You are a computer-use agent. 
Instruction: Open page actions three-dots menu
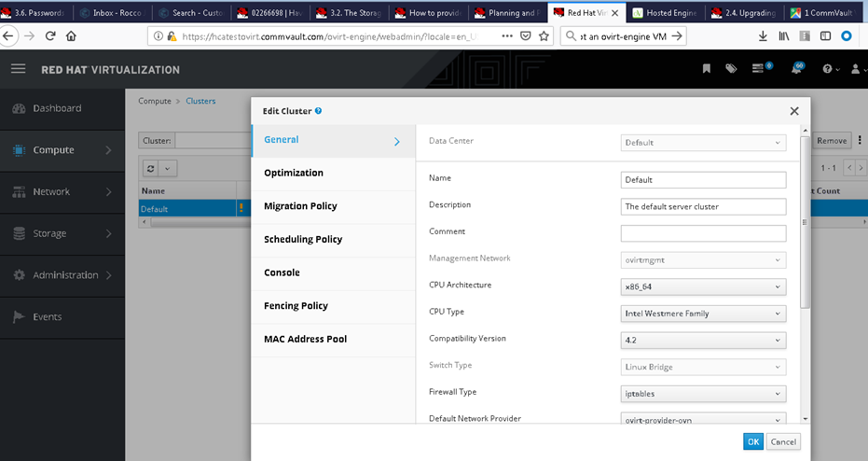pos(506,36)
